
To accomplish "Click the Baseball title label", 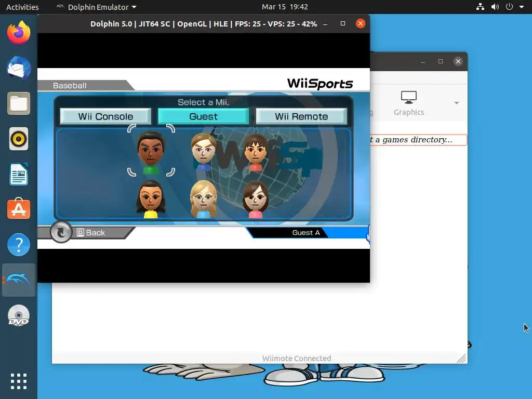I will click(x=70, y=86).
